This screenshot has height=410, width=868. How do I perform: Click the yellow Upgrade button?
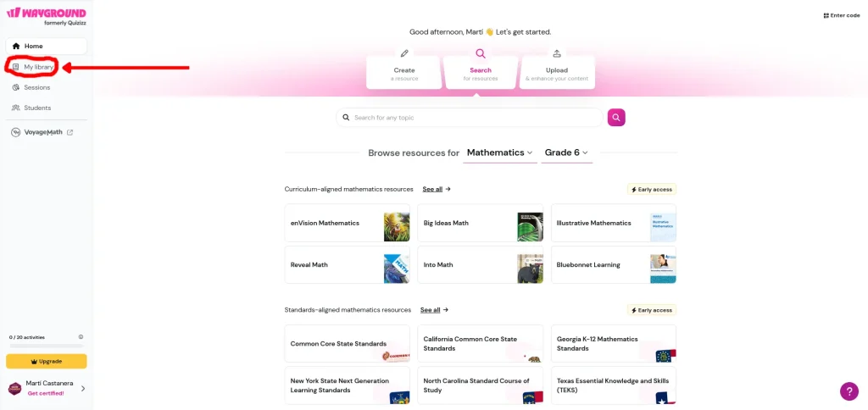click(x=47, y=361)
